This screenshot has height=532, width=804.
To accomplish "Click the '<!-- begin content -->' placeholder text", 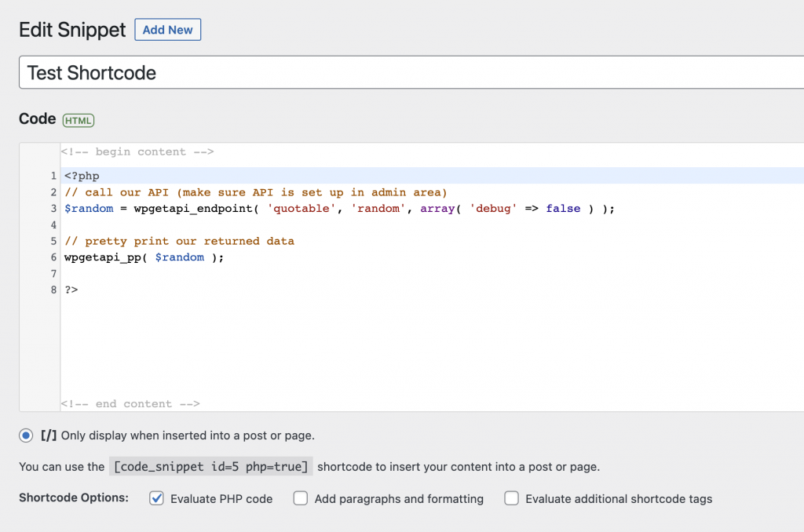I will point(137,151).
